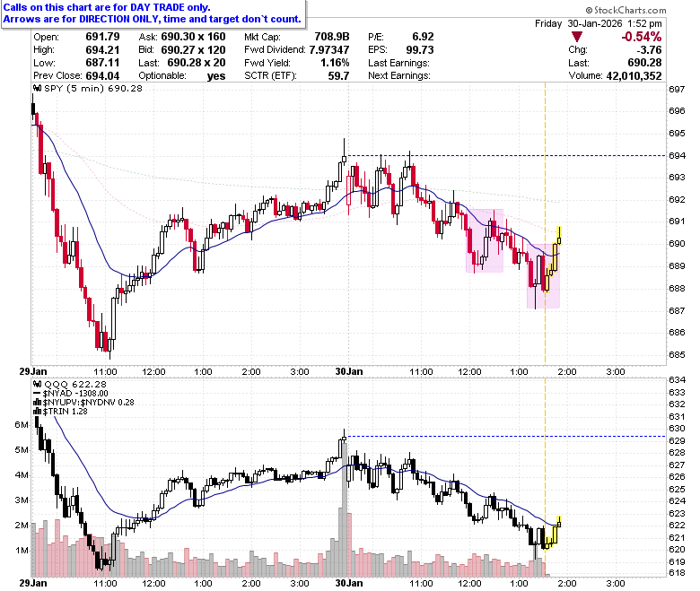The image size is (700, 591).
Task: Click the High value 694.21
Action: [102, 49]
